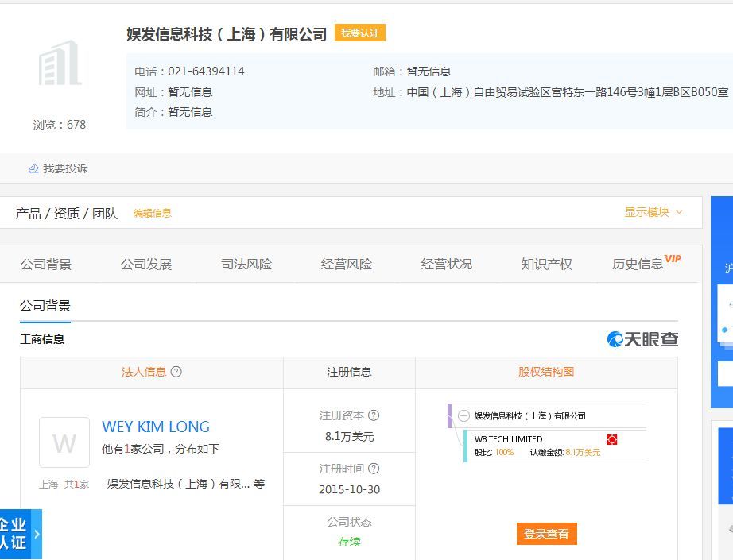Image resolution: width=733 pixels, height=560 pixels.
Task: Switch to the 公司发展 tab
Action: pyautogui.click(x=146, y=265)
